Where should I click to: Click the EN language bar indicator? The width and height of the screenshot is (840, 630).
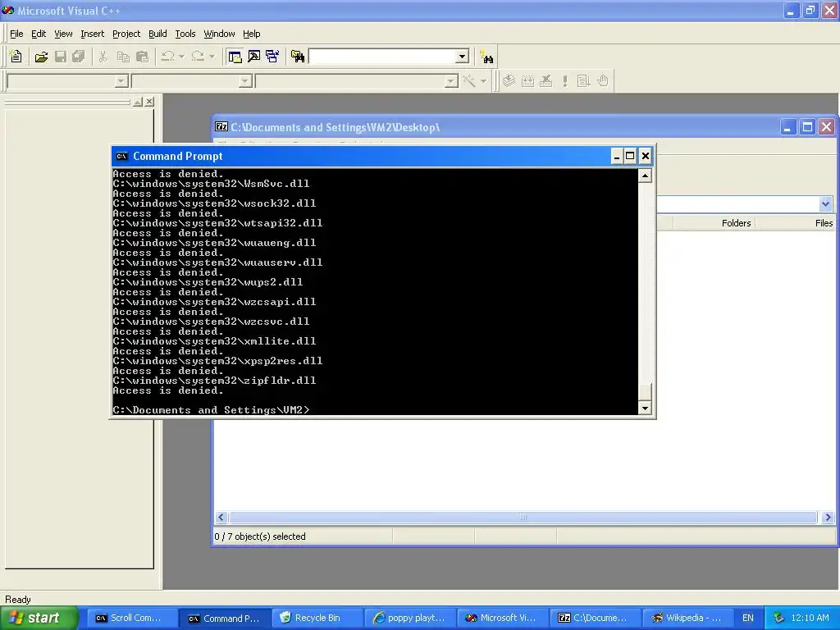pyautogui.click(x=748, y=618)
